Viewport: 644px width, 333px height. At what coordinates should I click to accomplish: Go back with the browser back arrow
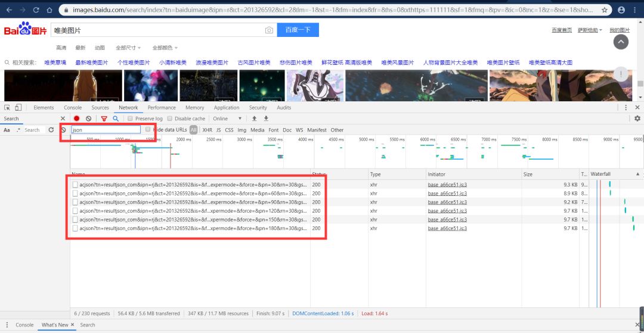coord(10,10)
